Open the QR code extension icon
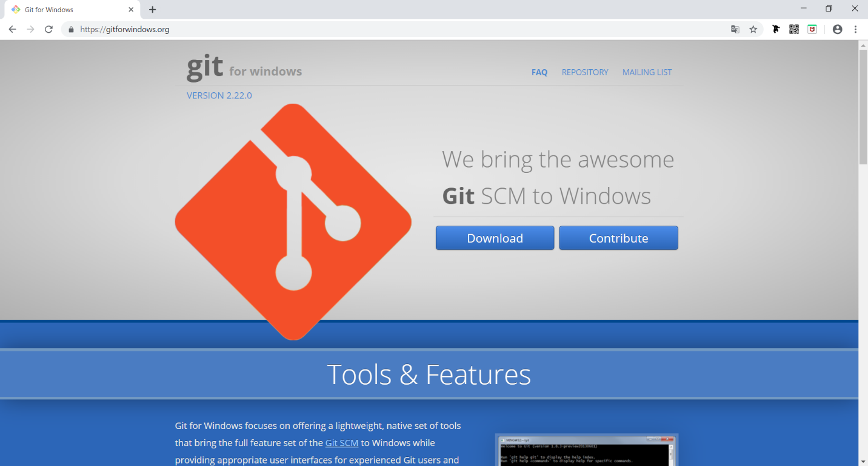This screenshot has width=868, height=466. pos(794,29)
